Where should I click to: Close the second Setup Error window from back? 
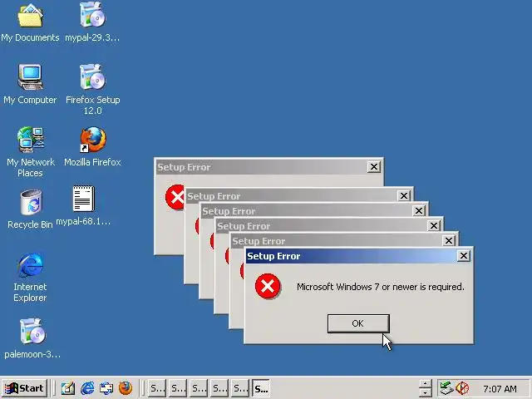tap(404, 196)
